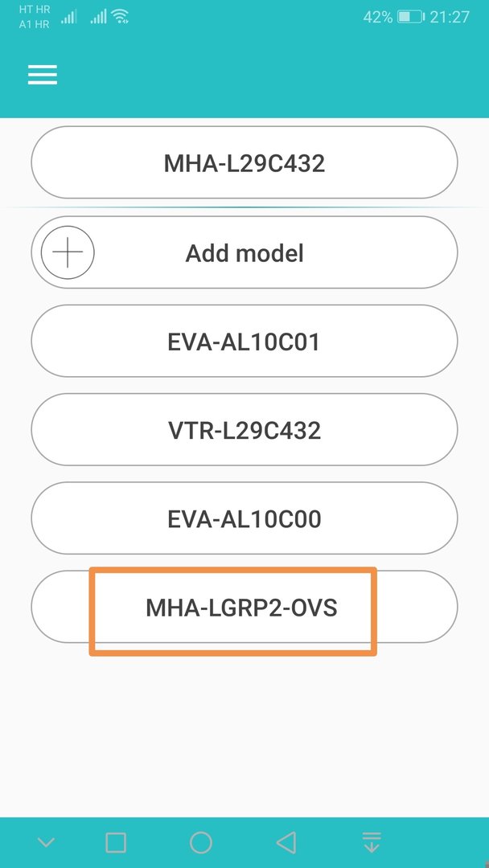Tap the circled plus icon
This screenshot has width=489, height=868.
pyautogui.click(x=68, y=252)
